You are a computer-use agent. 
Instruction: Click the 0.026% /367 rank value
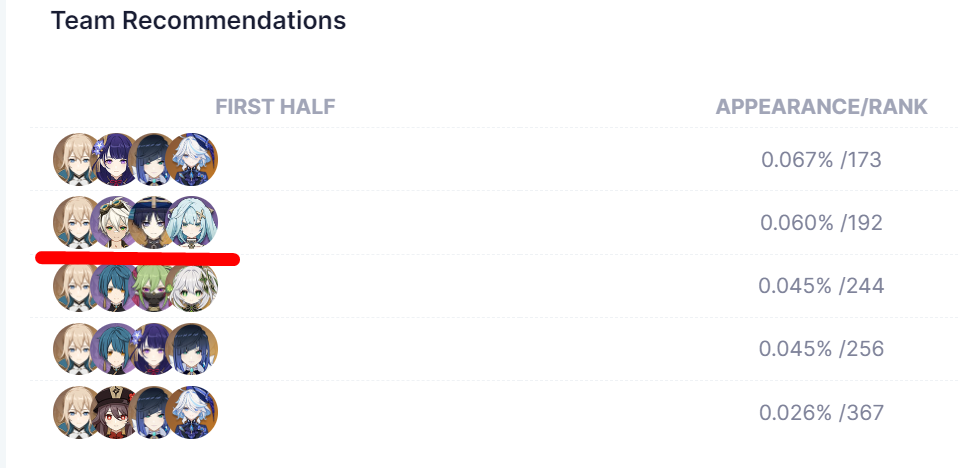pos(821,412)
